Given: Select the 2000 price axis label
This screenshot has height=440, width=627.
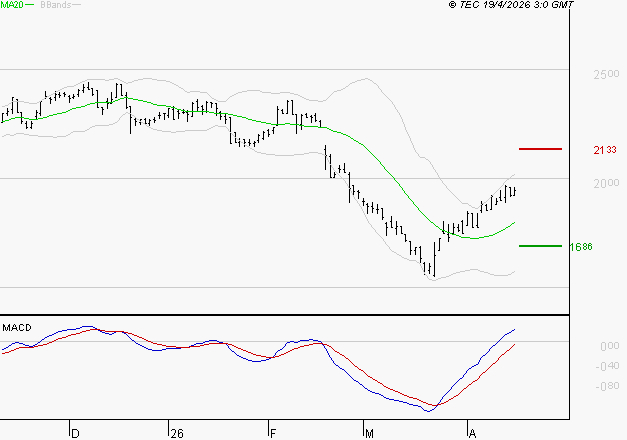Looking at the screenshot, I should [x=606, y=183].
